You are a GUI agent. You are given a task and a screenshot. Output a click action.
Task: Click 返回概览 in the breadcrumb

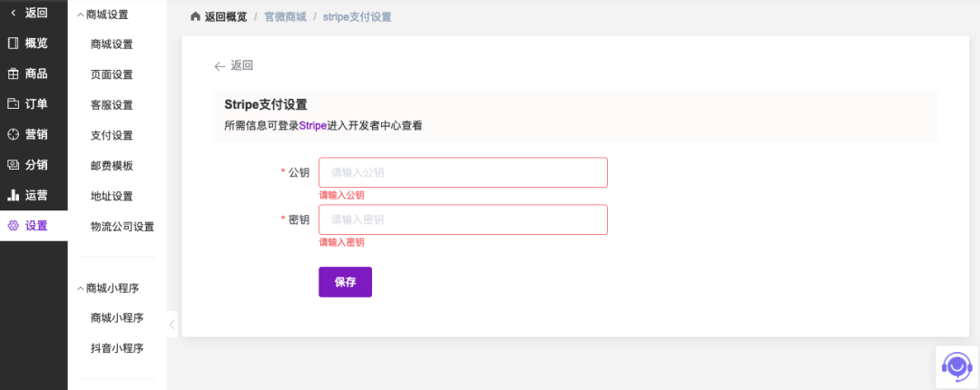click(x=226, y=17)
